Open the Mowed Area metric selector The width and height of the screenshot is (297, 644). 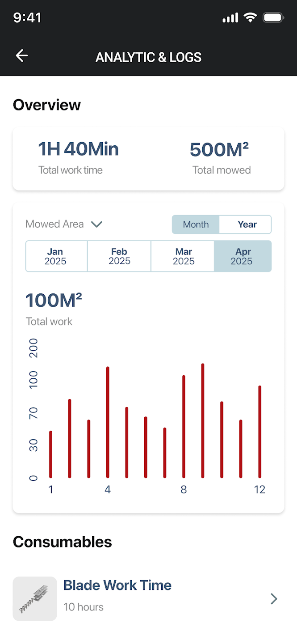(54, 224)
